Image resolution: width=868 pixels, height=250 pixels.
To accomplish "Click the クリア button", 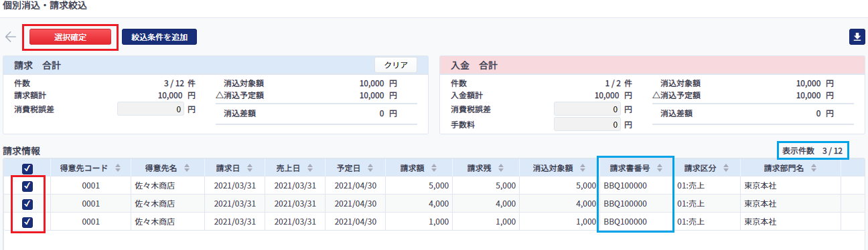I will point(396,65).
